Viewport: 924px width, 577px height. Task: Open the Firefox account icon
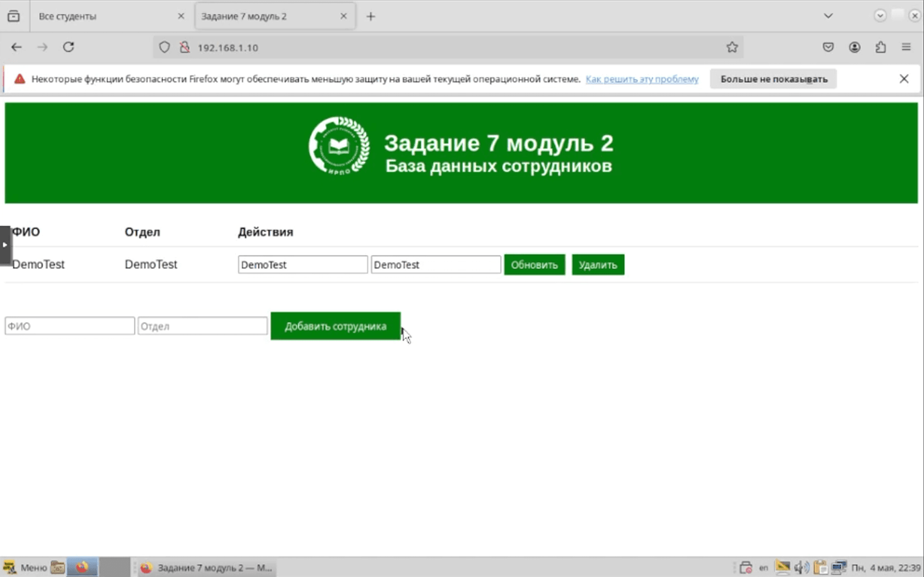(x=854, y=47)
